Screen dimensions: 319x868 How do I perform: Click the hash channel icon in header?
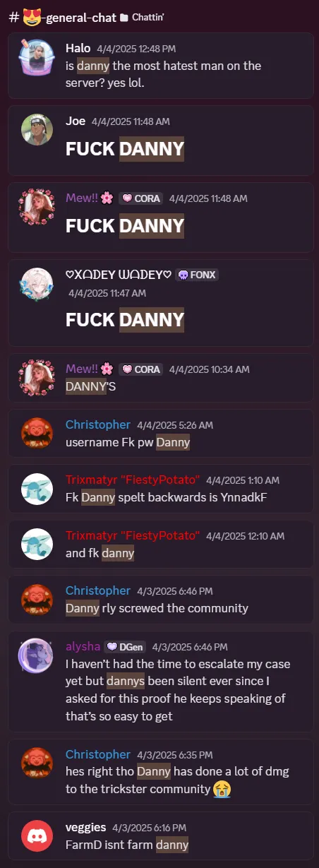pos(14,17)
